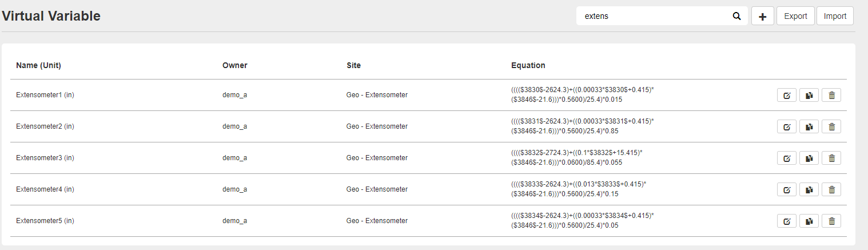Copy the Extensometer4 virtual variable
Viewport: 868px width, 250px height.
(x=809, y=189)
